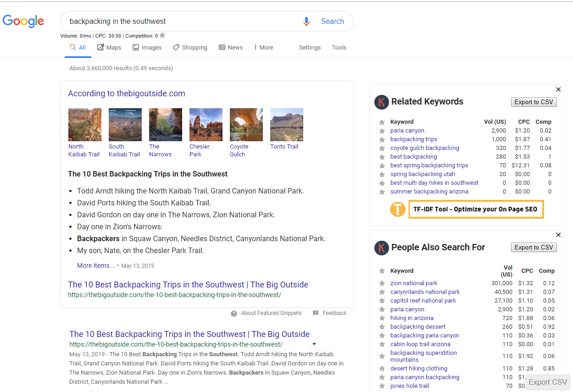
Task: Click 'paria canyon backpacking' keyword link
Action: 425,377
